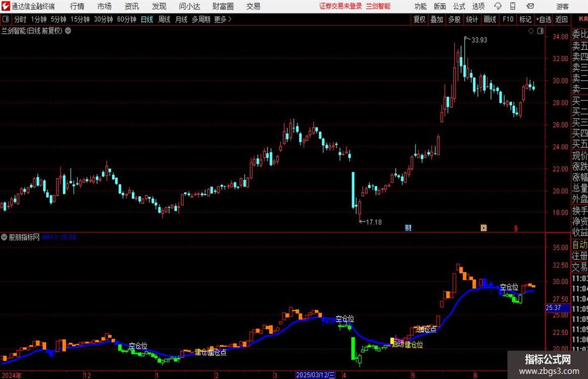Click the diamond icon atop the chart
The height and width of the screenshot is (379, 588).
531,31
